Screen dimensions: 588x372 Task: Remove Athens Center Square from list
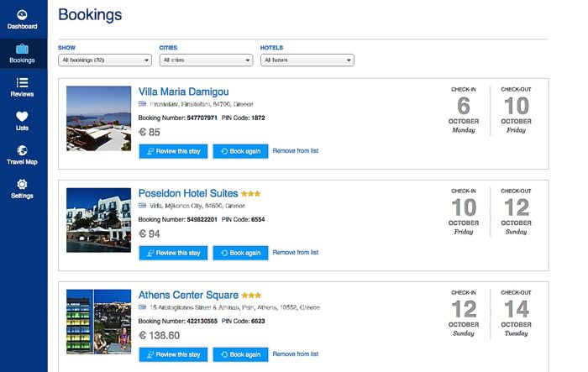296,354
